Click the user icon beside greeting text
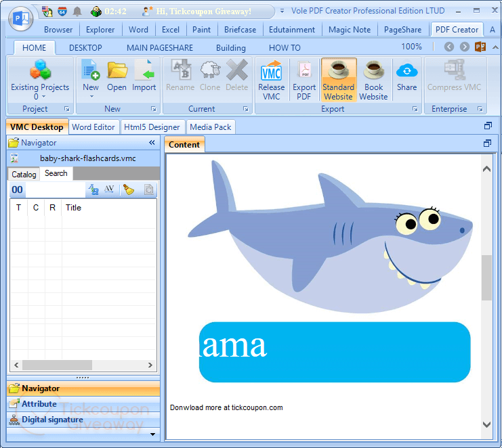This screenshot has width=502, height=448. tap(146, 12)
